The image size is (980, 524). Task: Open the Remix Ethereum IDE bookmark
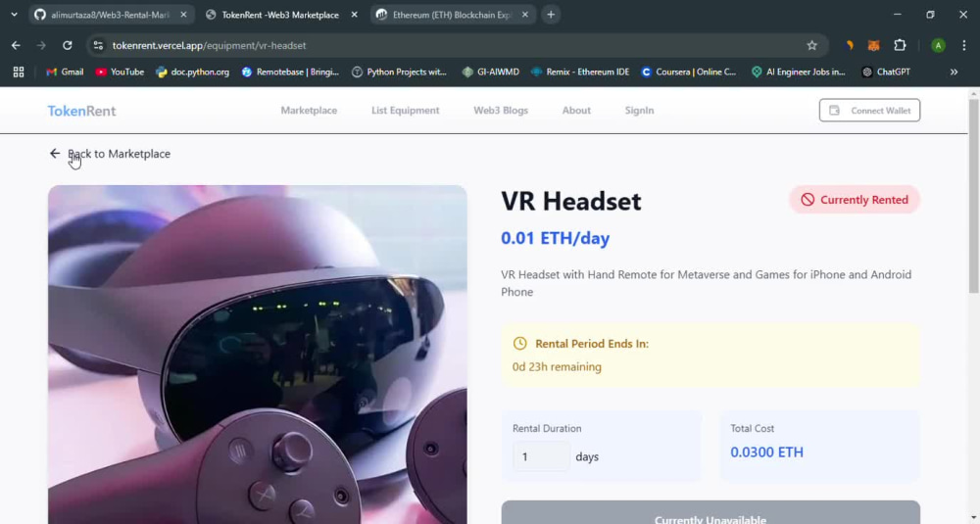coord(580,71)
